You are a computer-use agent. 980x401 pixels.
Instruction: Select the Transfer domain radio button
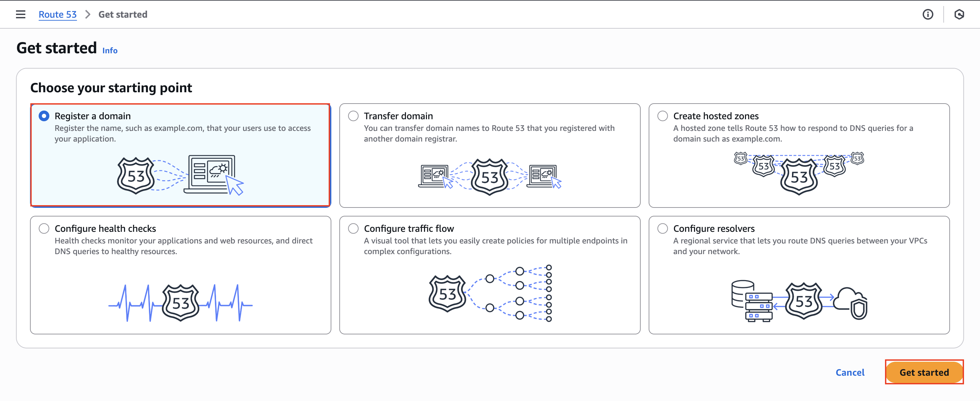tap(353, 116)
